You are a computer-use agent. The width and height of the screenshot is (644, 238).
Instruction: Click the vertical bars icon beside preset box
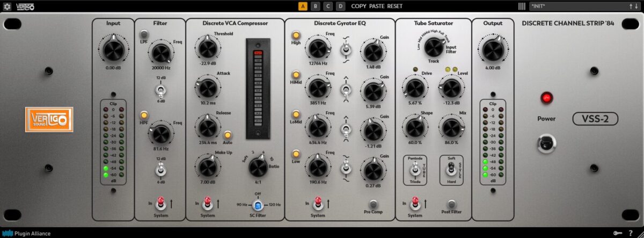point(522,6)
